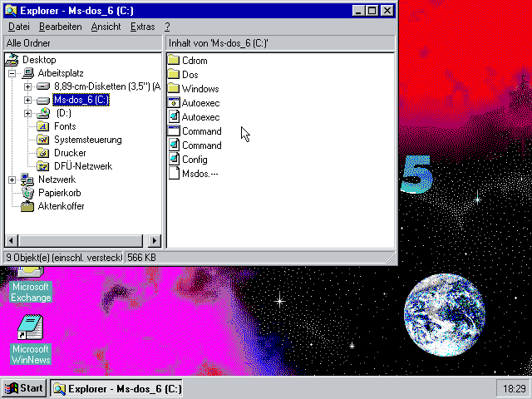The image size is (532, 399).
Task: Click the Drucker folder icon
Action: coord(42,153)
